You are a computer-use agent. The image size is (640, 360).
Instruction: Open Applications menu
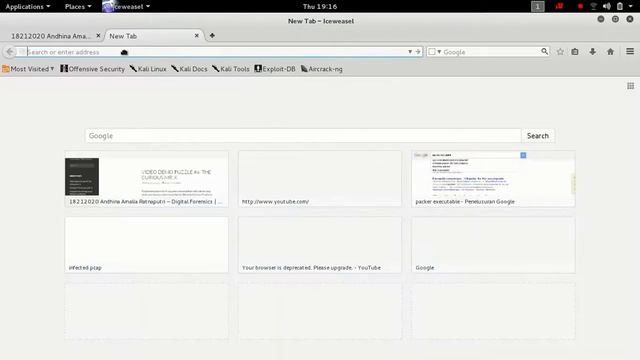(28, 7)
